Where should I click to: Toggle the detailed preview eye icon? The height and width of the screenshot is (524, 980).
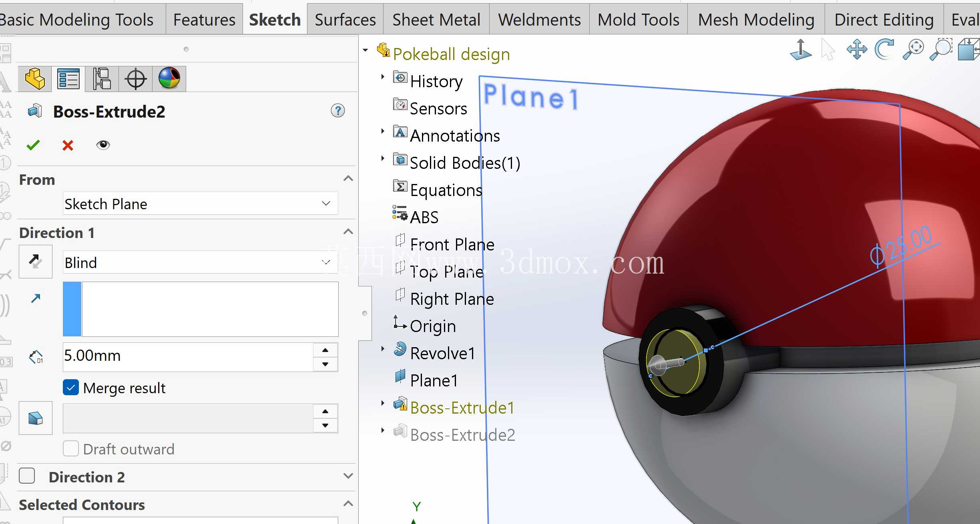click(103, 145)
